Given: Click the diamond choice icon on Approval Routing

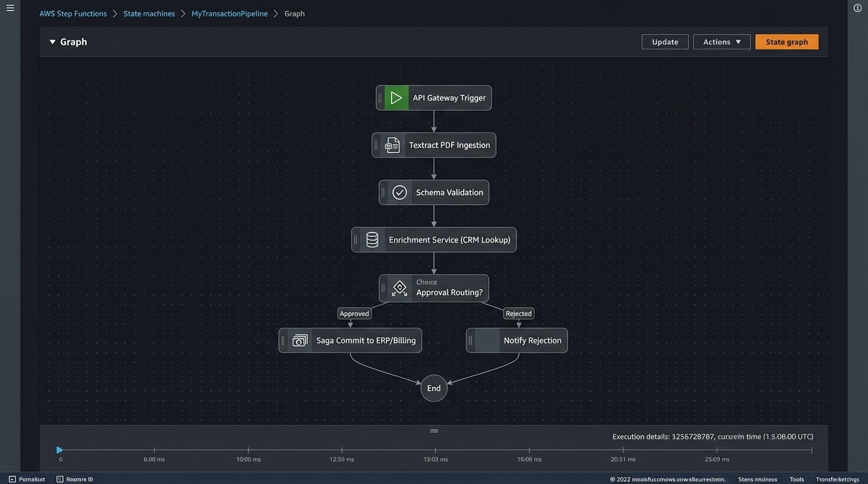Looking at the screenshot, I should (x=399, y=288).
